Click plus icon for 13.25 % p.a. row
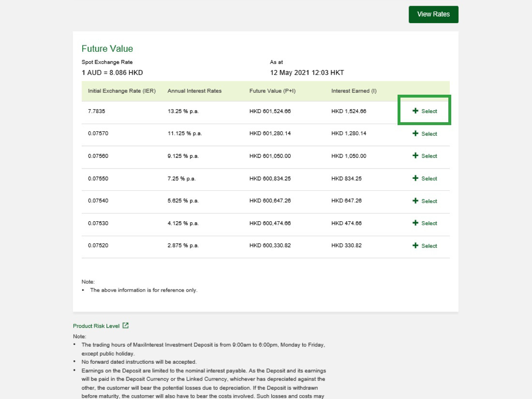This screenshot has height=399, width=532. click(x=415, y=111)
